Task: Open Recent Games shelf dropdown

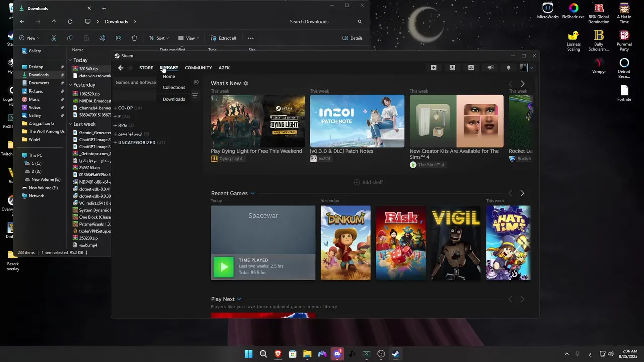Action: (x=252, y=193)
